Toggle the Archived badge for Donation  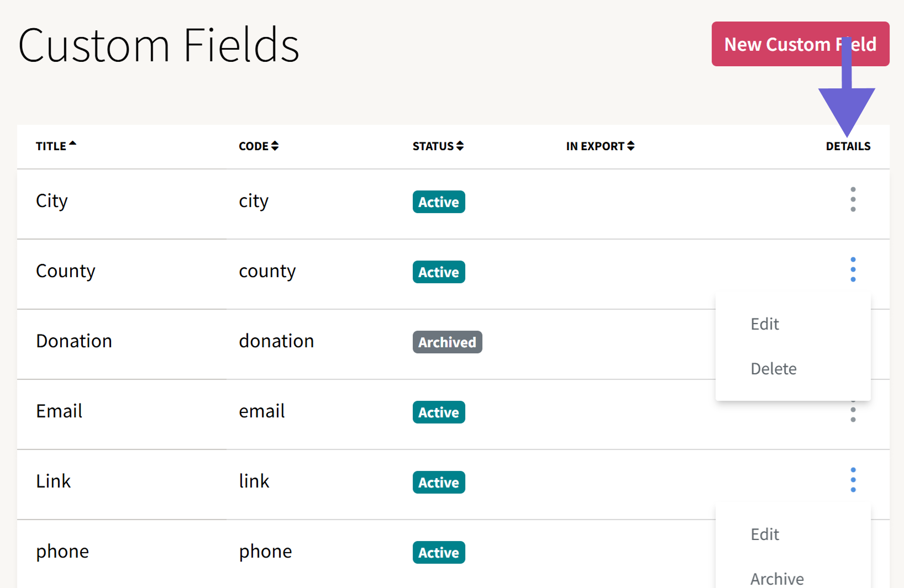pyautogui.click(x=447, y=342)
